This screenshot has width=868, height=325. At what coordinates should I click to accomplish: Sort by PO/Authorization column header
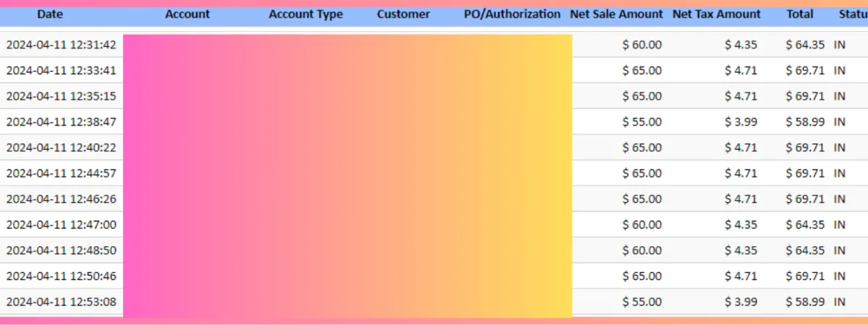[x=512, y=14]
